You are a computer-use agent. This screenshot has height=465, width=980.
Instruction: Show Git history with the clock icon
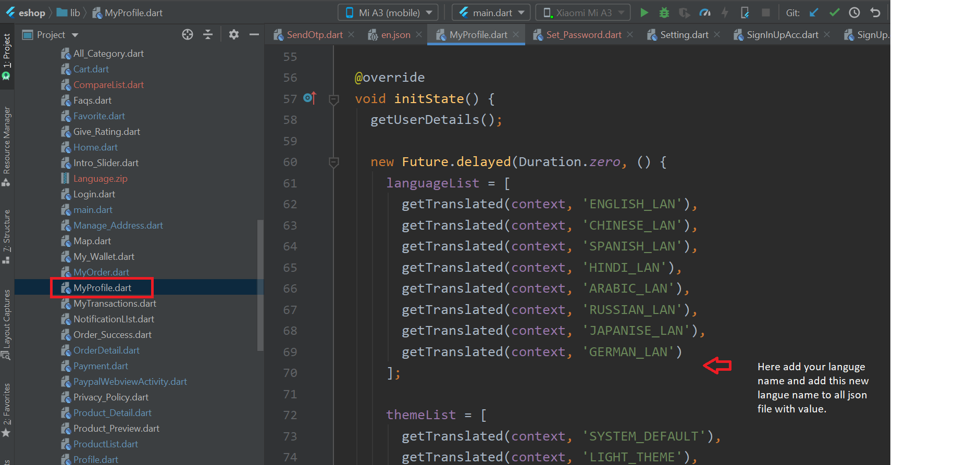(854, 12)
